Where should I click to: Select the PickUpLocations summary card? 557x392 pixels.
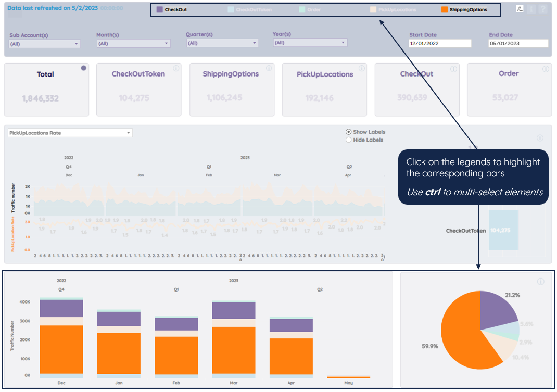[324, 90]
